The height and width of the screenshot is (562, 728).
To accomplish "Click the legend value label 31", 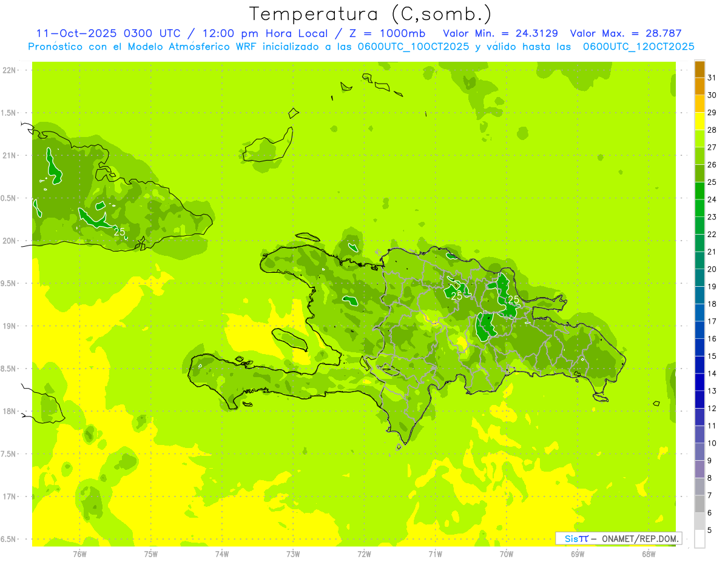I will (712, 78).
